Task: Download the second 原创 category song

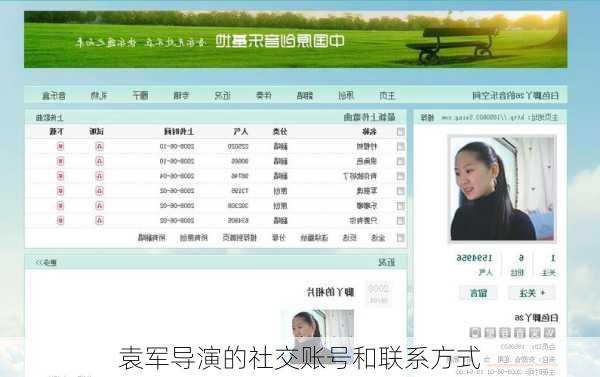Action: [x=60, y=206]
